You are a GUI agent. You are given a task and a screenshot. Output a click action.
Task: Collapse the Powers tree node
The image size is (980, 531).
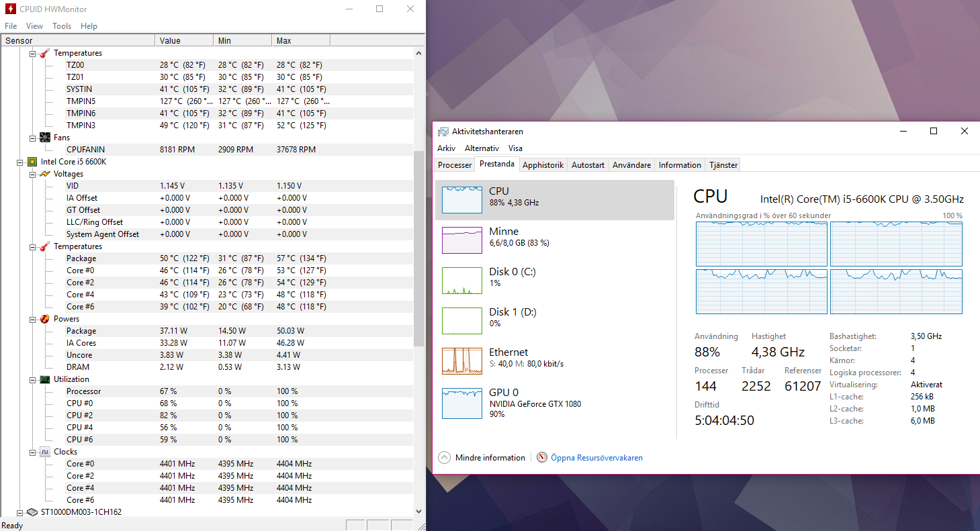32,319
